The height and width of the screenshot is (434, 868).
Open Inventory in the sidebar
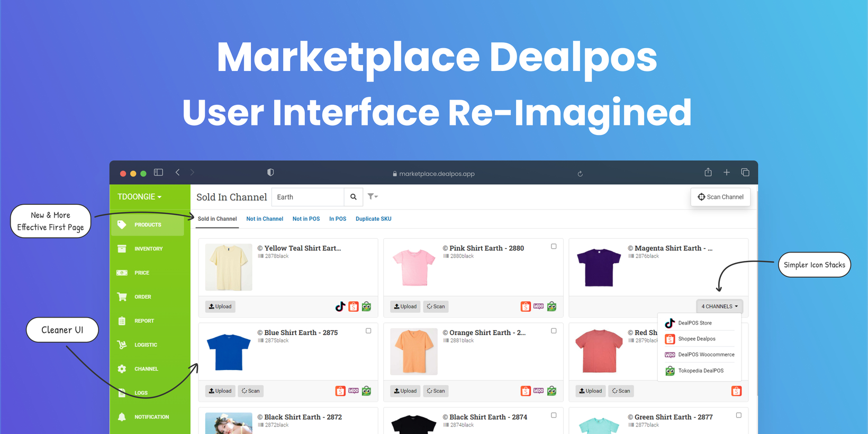pyautogui.click(x=148, y=249)
